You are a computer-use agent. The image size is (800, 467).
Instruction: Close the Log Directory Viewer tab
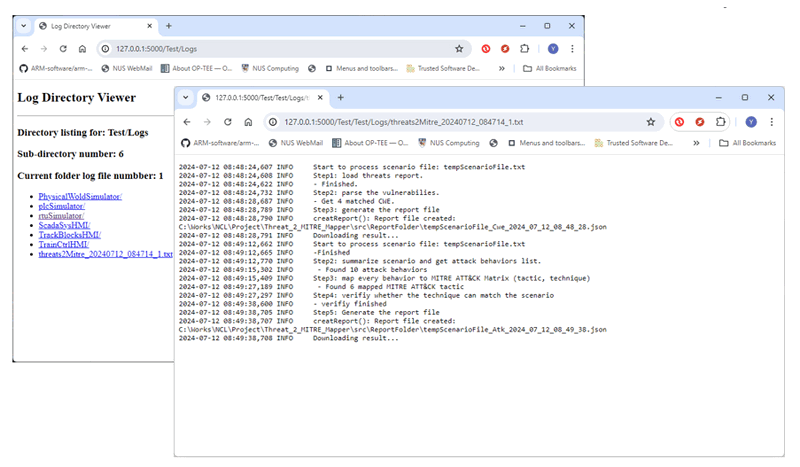(149, 26)
